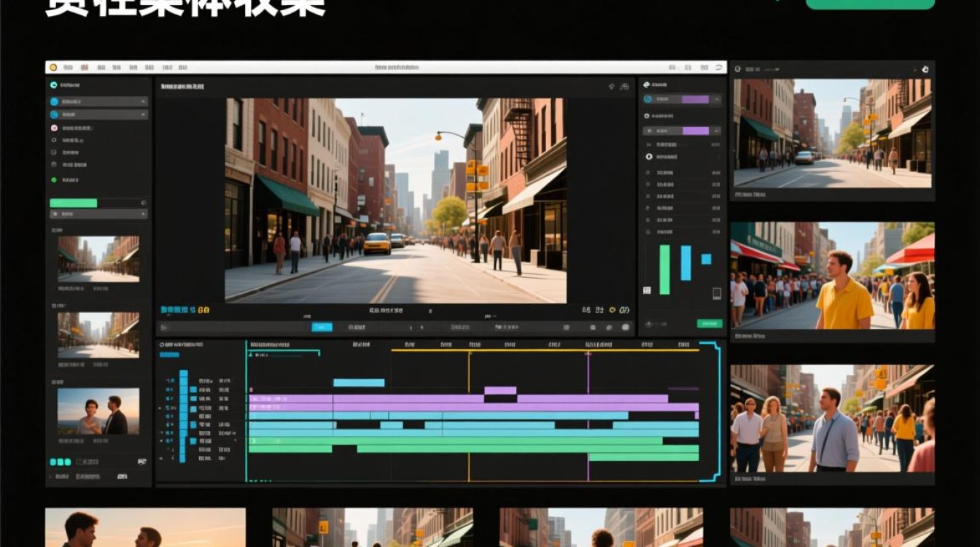Click the yellow circle icon in the editor title bar
980x547 pixels.
coord(53,67)
